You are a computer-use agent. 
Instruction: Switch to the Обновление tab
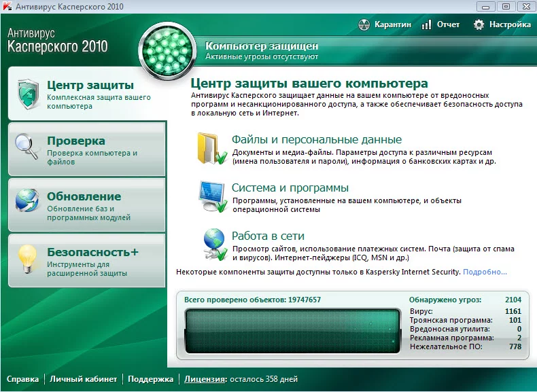[87, 204]
